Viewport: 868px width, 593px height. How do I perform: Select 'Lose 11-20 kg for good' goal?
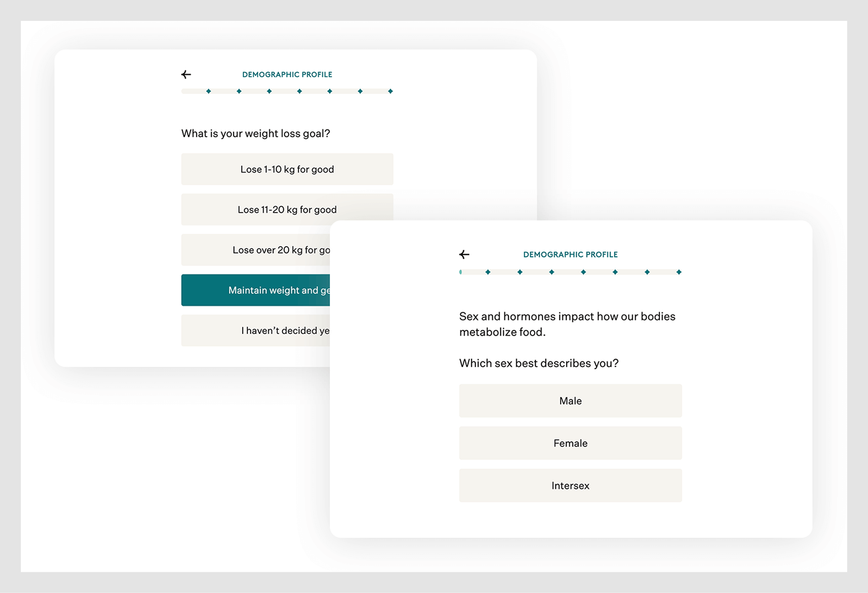tap(287, 209)
